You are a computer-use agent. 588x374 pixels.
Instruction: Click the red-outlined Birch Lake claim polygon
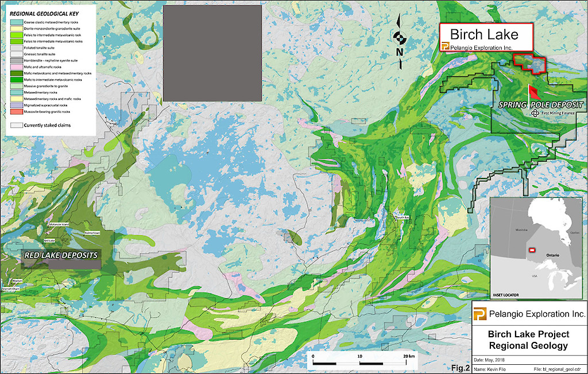tap(529, 63)
